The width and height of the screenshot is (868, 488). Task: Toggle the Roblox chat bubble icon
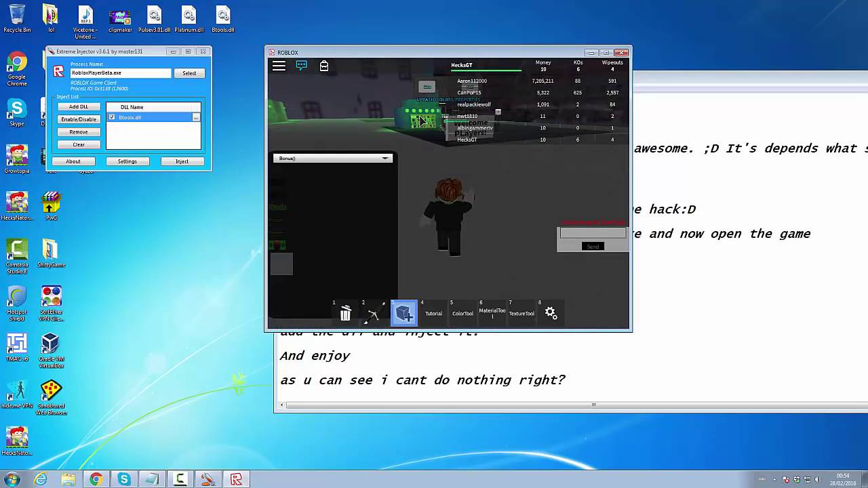(x=302, y=66)
